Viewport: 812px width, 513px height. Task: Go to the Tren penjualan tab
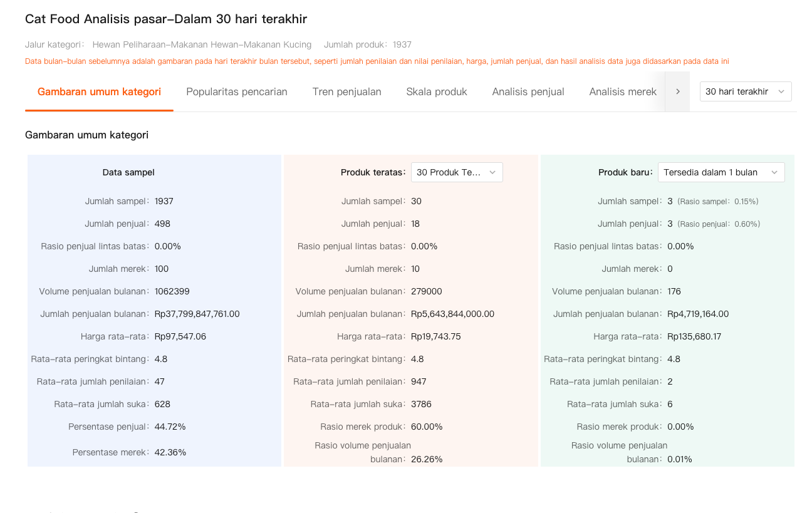[x=346, y=91]
